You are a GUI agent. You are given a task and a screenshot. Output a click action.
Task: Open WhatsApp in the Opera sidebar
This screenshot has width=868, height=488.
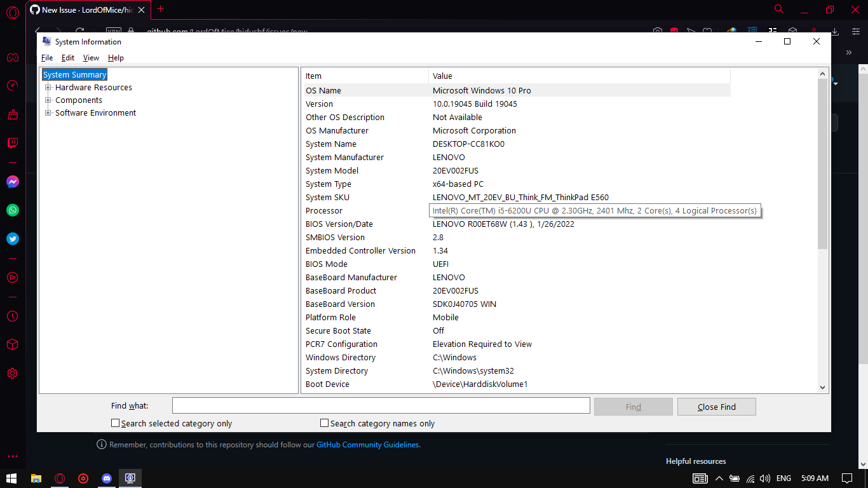pyautogui.click(x=13, y=210)
